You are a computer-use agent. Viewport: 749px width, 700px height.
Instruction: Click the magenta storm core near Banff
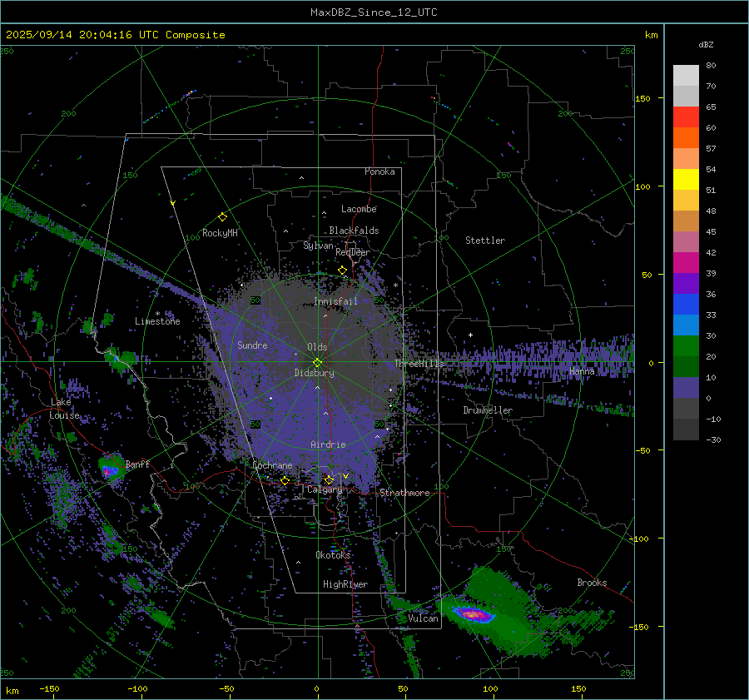pos(109,472)
